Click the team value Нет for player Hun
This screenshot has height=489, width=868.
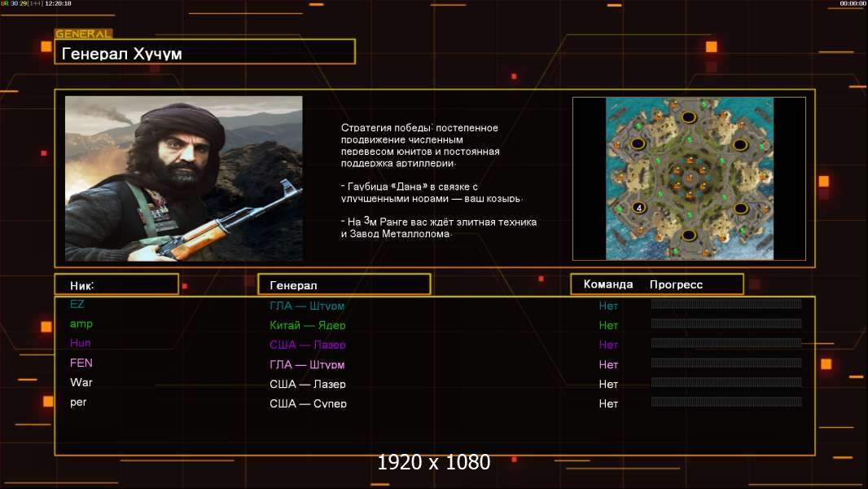[608, 345]
